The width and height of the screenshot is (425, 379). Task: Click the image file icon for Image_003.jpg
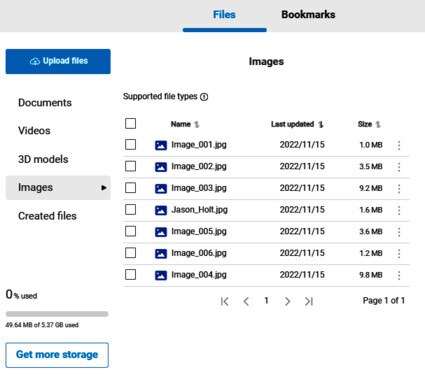[161, 189]
